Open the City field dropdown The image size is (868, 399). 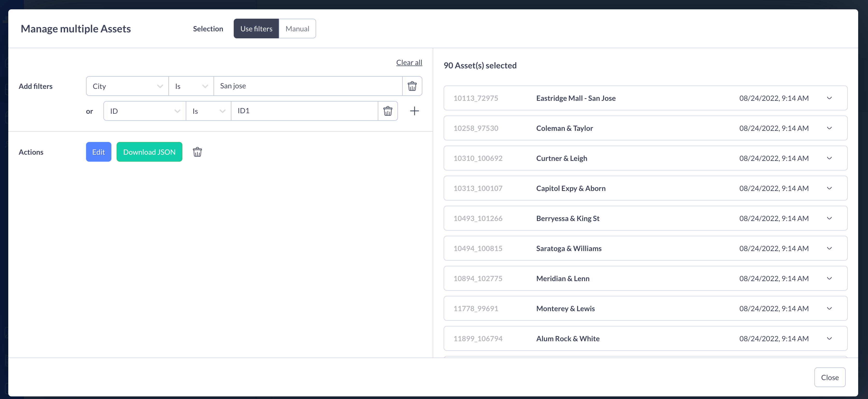click(127, 86)
